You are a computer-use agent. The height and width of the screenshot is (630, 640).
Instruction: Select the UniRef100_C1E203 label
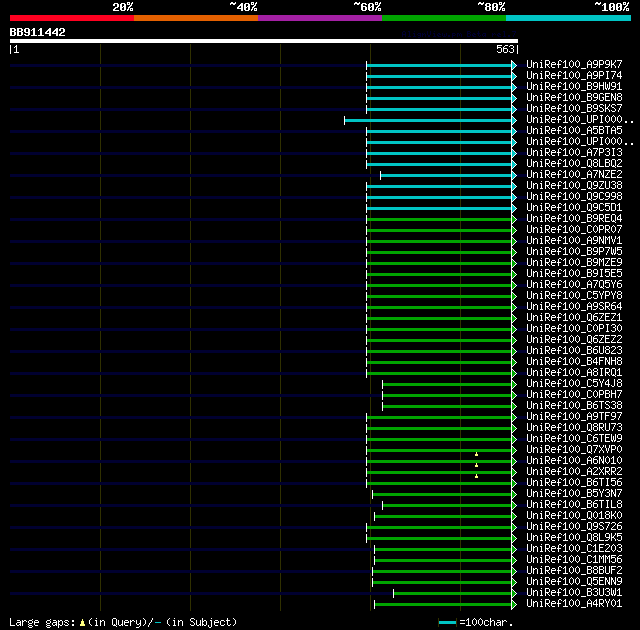point(574,549)
